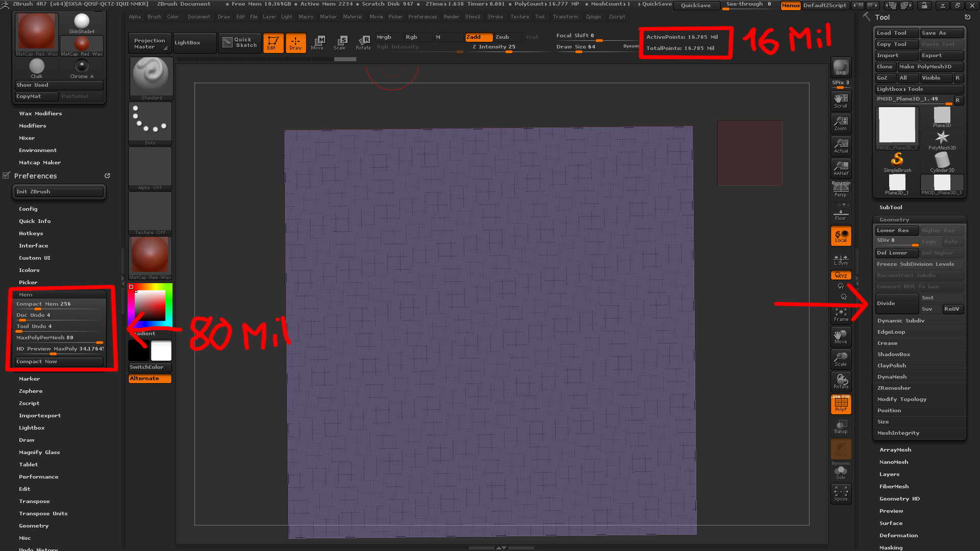Click the Divide button
980x551 pixels.
[897, 304]
